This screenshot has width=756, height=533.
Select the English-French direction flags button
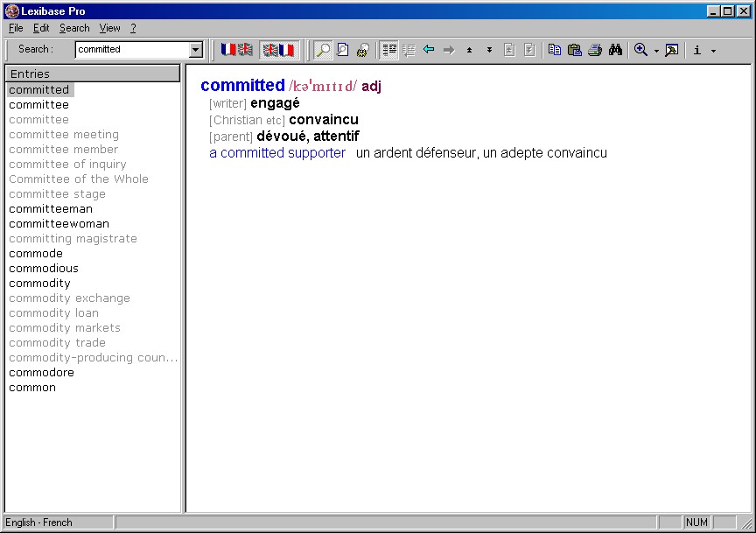[278, 50]
